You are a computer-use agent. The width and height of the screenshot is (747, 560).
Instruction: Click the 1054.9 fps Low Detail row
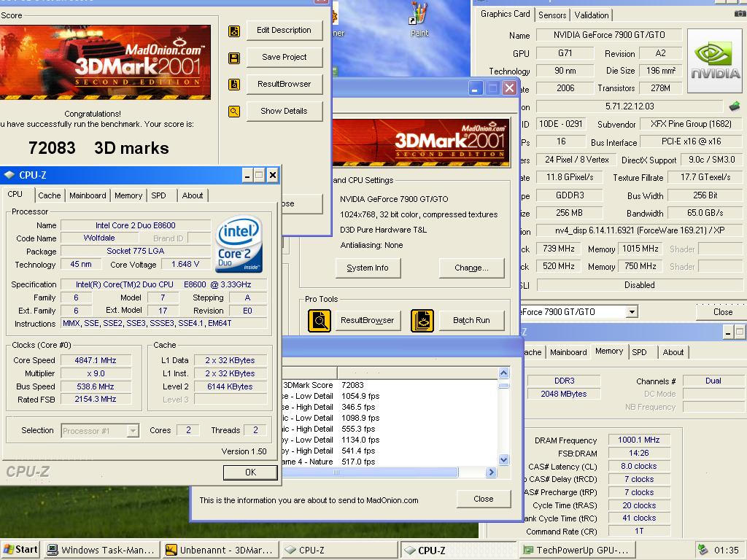click(390, 396)
